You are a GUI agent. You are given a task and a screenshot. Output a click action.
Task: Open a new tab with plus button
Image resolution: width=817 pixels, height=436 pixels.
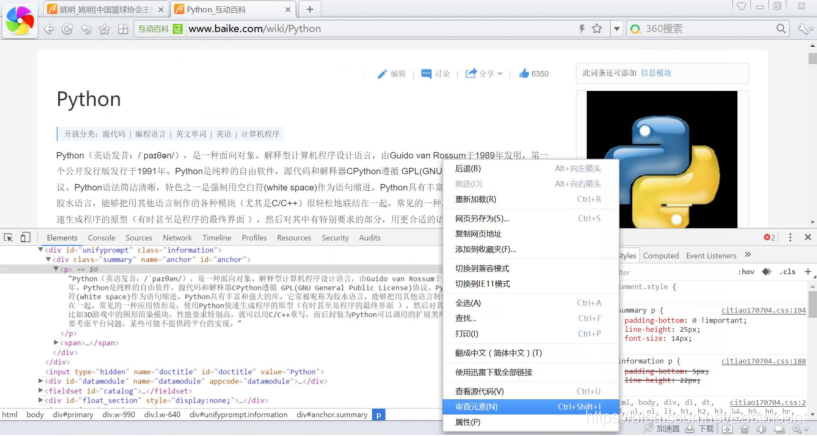point(310,9)
